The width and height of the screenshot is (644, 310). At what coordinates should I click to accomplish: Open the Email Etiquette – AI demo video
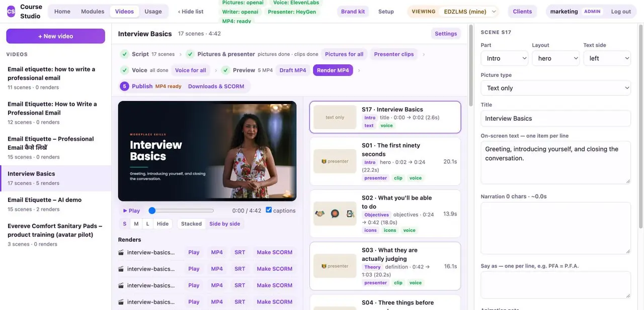[55, 204]
